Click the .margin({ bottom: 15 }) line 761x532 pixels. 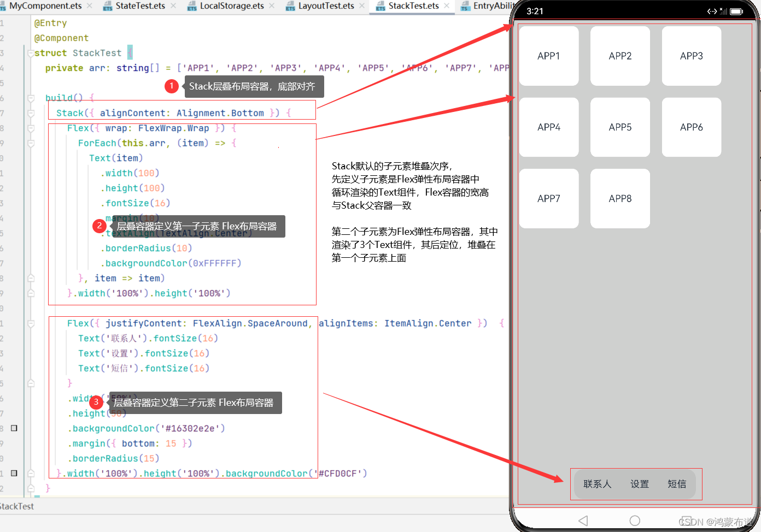pos(130,444)
